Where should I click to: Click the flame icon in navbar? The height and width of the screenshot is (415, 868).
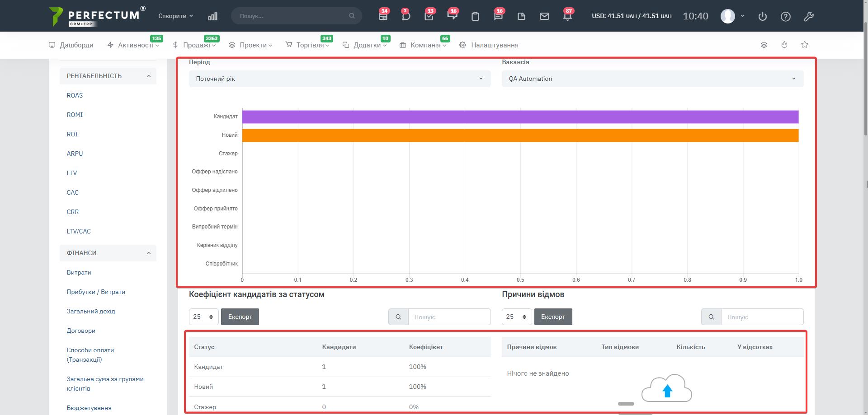(x=784, y=45)
